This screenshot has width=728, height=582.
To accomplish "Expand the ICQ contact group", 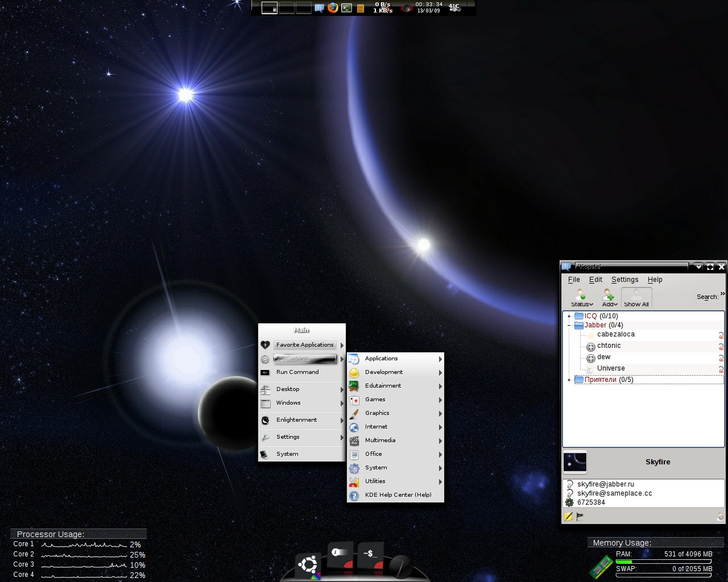I will (x=569, y=316).
